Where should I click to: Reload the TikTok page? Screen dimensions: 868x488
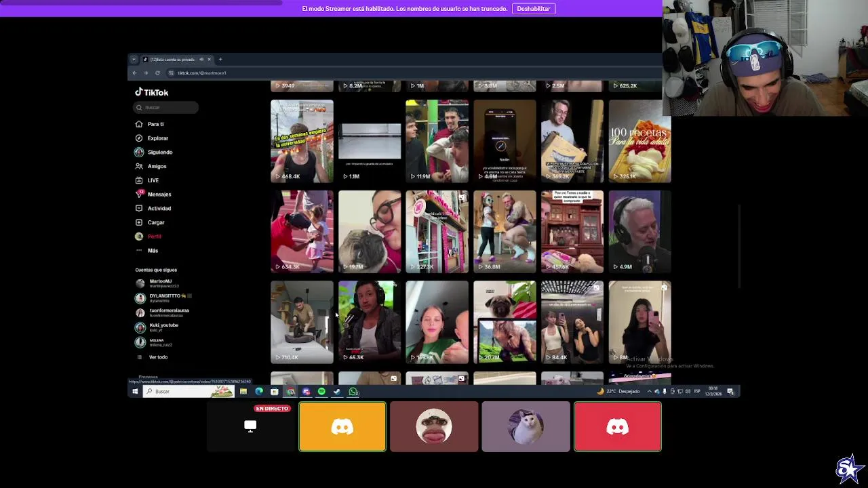coord(157,73)
